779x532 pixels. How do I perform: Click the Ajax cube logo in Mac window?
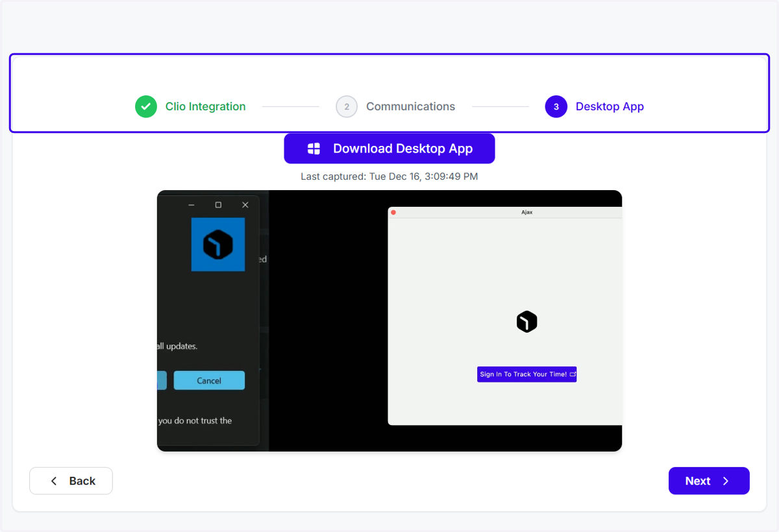point(526,322)
